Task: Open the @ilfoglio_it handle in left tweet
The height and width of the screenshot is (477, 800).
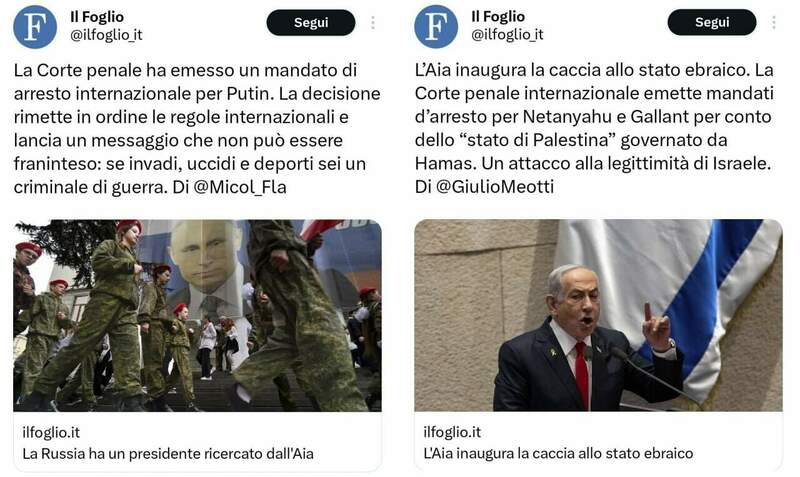Action: pos(106,35)
